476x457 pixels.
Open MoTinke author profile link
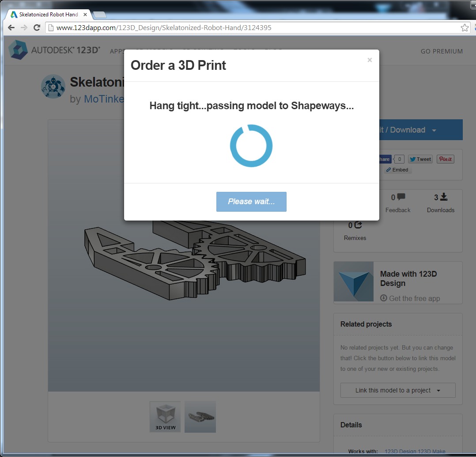coord(104,99)
